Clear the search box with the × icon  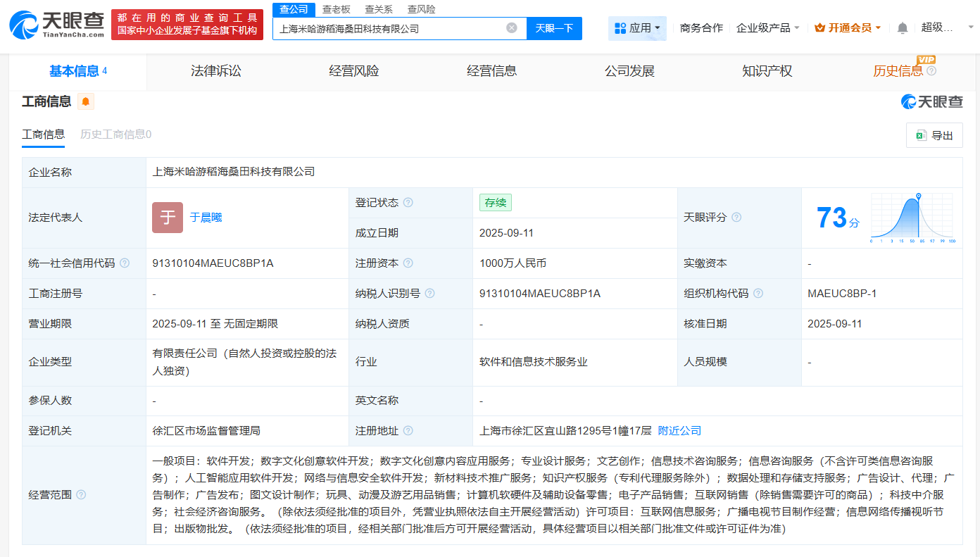coord(513,28)
